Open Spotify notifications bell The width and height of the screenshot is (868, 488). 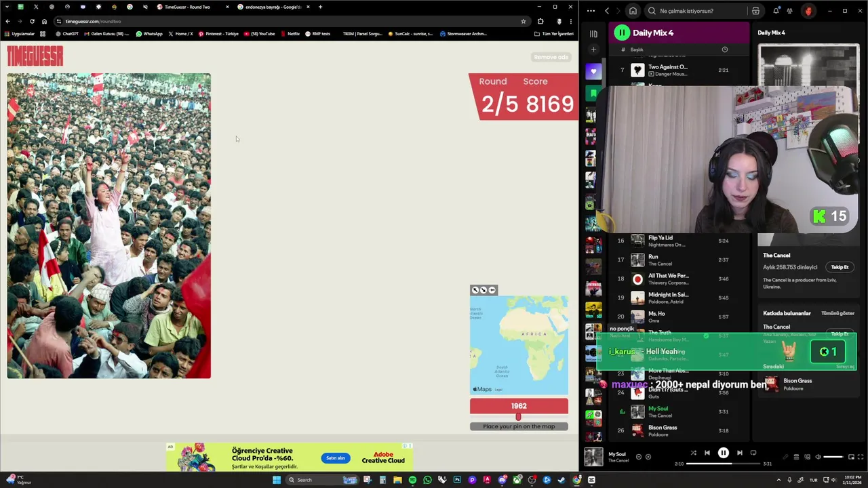[776, 11]
